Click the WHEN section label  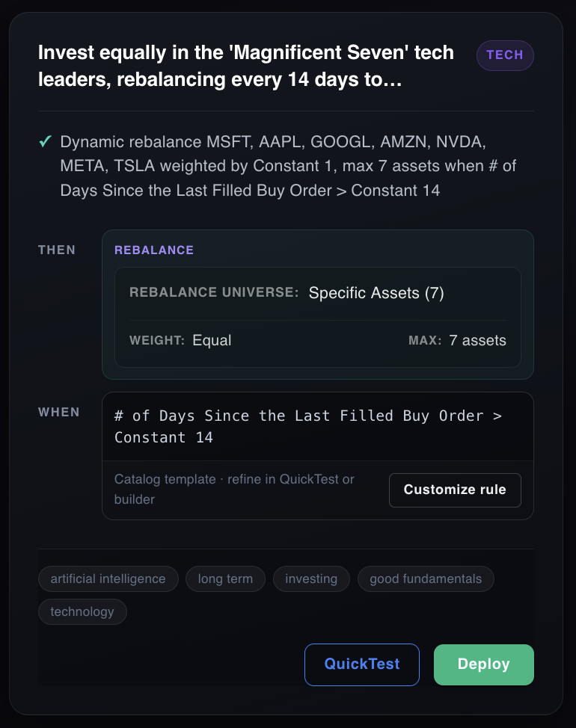click(x=59, y=412)
